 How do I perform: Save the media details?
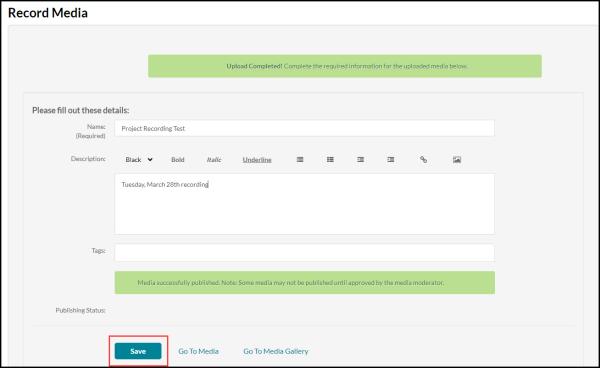pos(138,351)
